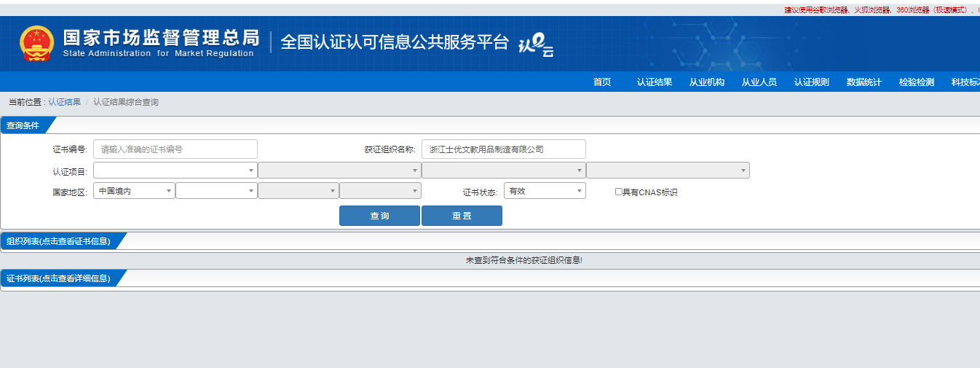The image size is (980, 368).
Task: Expand the second 认证项目 dropdown
Action: (x=339, y=171)
